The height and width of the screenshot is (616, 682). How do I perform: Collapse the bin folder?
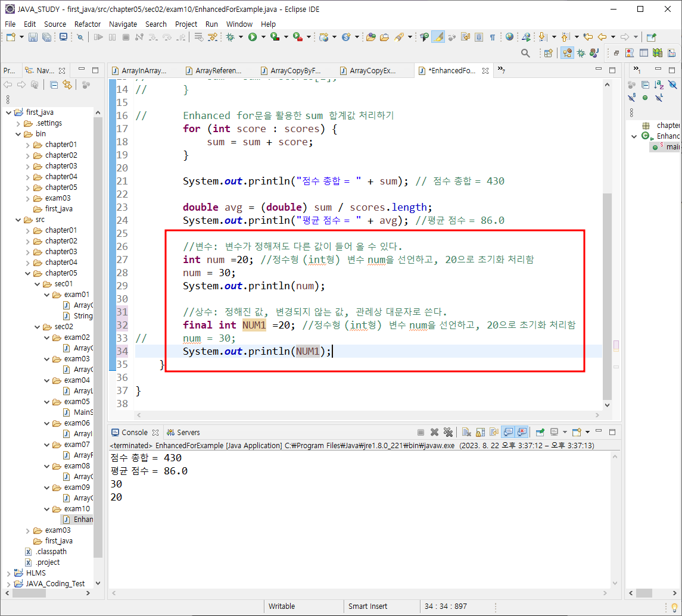[x=18, y=134]
